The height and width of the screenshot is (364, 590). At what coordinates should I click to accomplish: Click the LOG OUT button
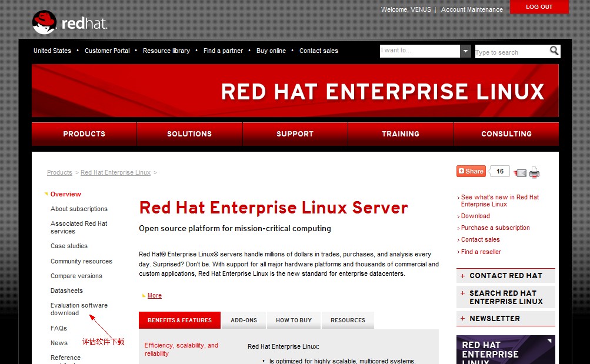pyautogui.click(x=539, y=7)
